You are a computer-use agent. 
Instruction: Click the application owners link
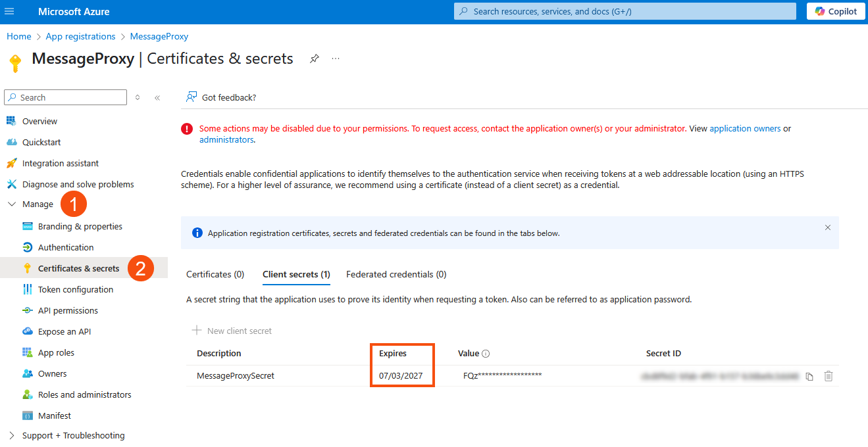[x=745, y=129]
